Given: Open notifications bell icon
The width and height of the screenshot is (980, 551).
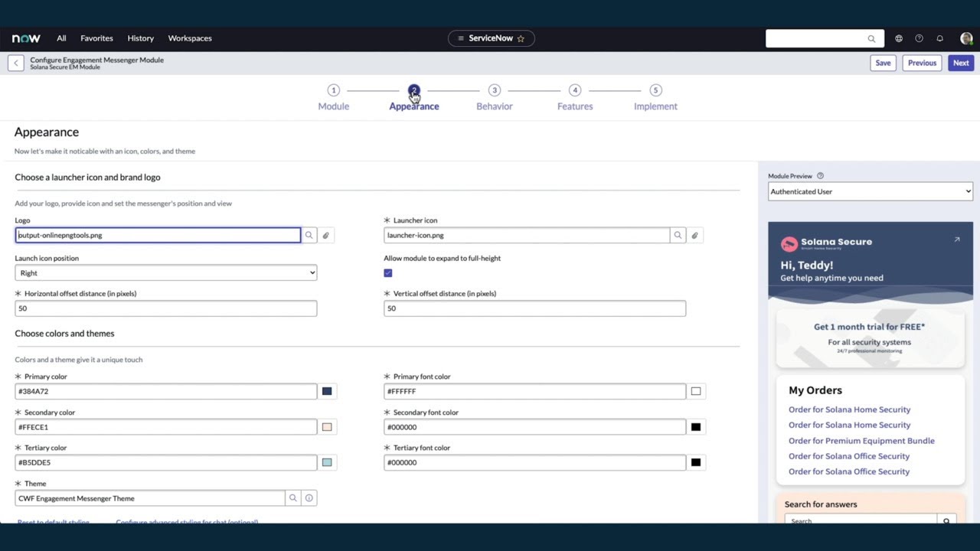Looking at the screenshot, I should pyautogui.click(x=939, y=38).
